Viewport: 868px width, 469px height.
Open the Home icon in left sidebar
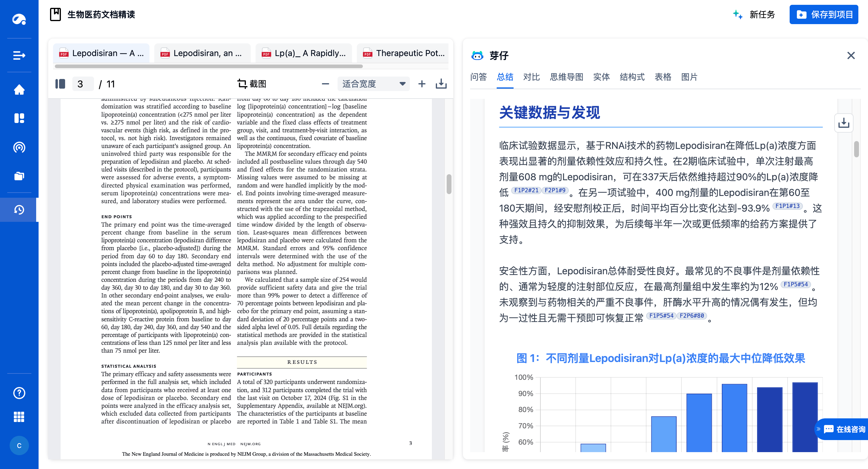pyautogui.click(x=19, y=90)
